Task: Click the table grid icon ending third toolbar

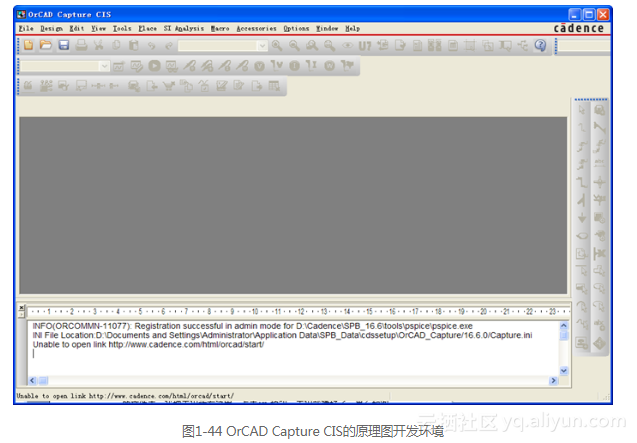Action: pyautogui.click(x=274, y=86)
